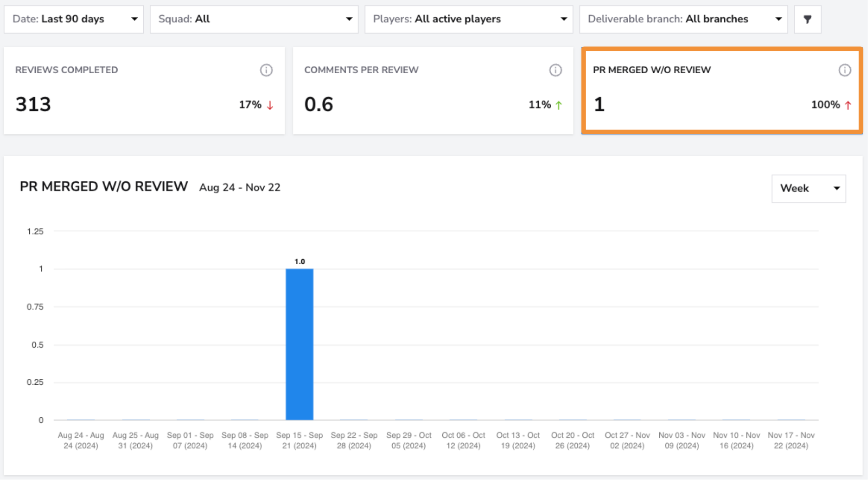Select the Reviews Completed card
The width and height of the screenshot is (868, 480).
pyautogui.click(x=144, y=91)
